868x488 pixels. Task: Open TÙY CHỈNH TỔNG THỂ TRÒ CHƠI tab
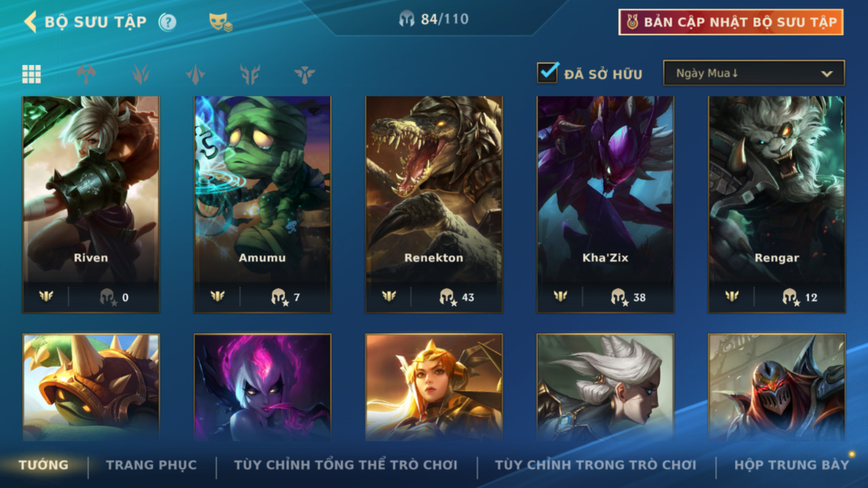[x=346, y=465]
